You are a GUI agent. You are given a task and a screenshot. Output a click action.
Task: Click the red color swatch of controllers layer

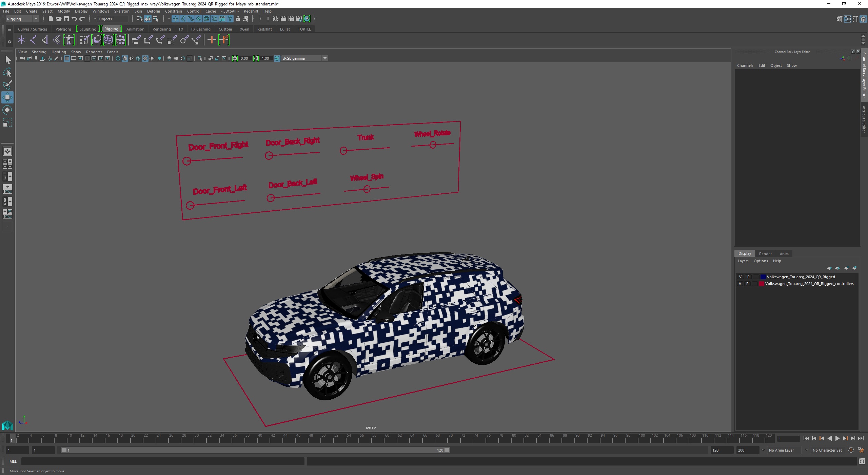pyautogui.click(x=762, y=284)
